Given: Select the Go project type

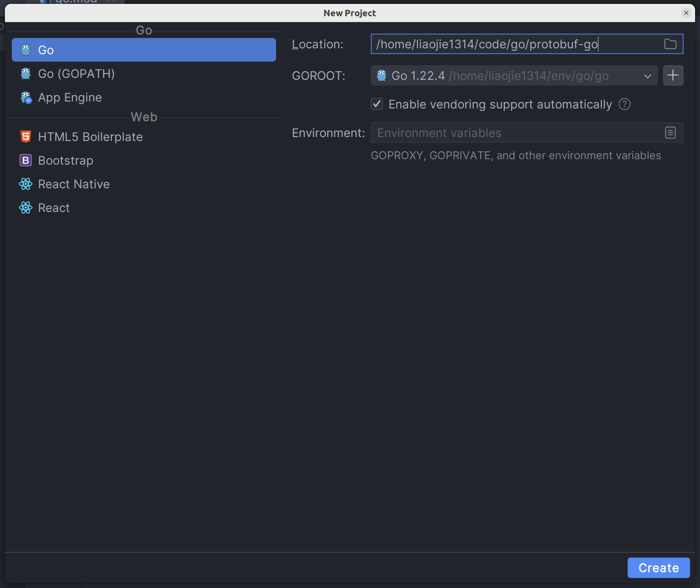Looking at the screenshot, I should 143,50.
